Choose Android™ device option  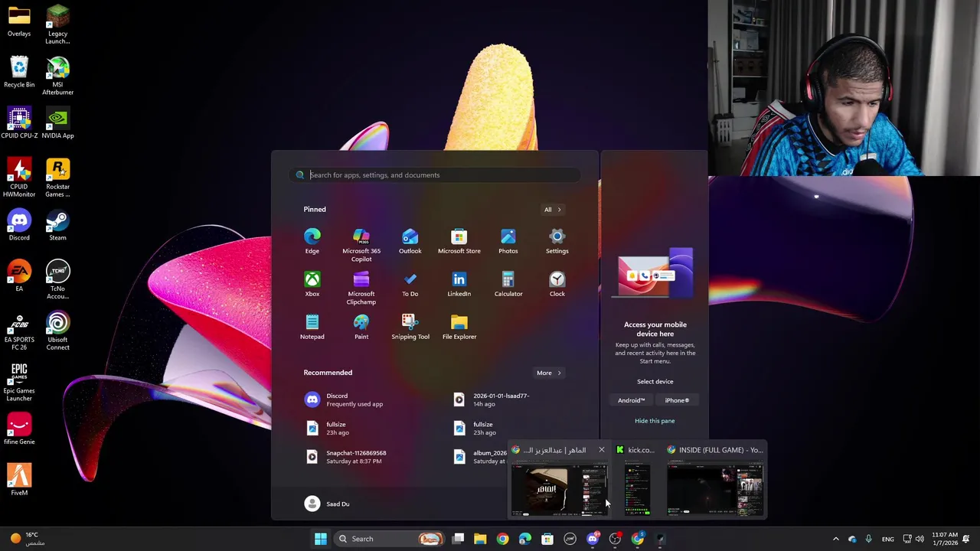tap(632, 400)
